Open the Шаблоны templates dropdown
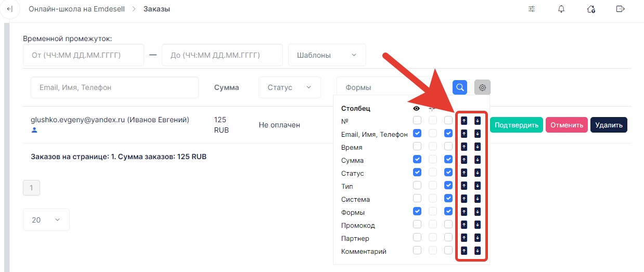This screenshot has height=272, width=644. [x=327, y=55]
